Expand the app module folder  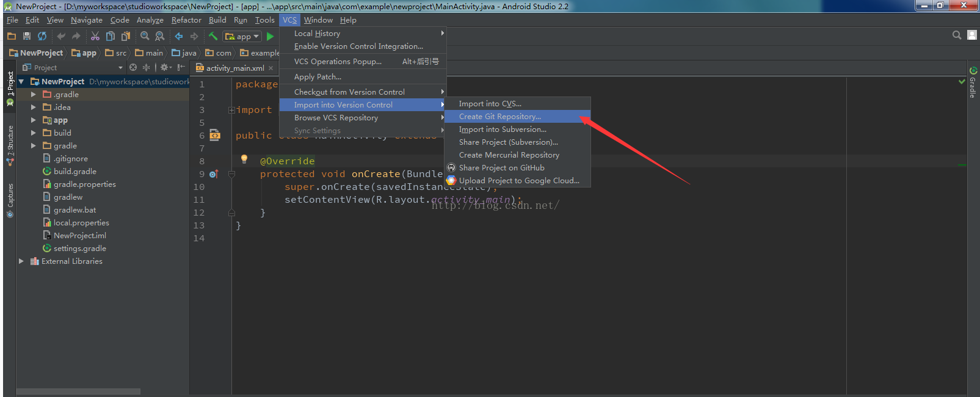pos(34,120)
